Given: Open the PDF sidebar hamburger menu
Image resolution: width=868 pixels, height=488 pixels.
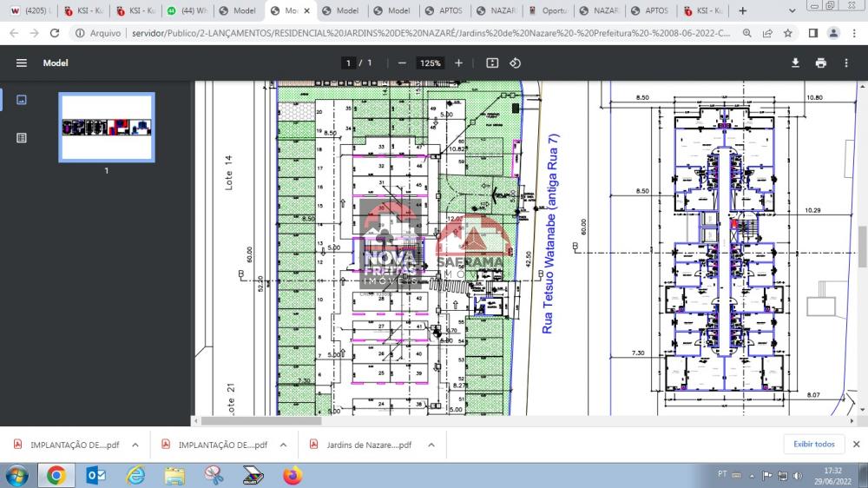Looking at the screenshot, I should click(22, 63).
